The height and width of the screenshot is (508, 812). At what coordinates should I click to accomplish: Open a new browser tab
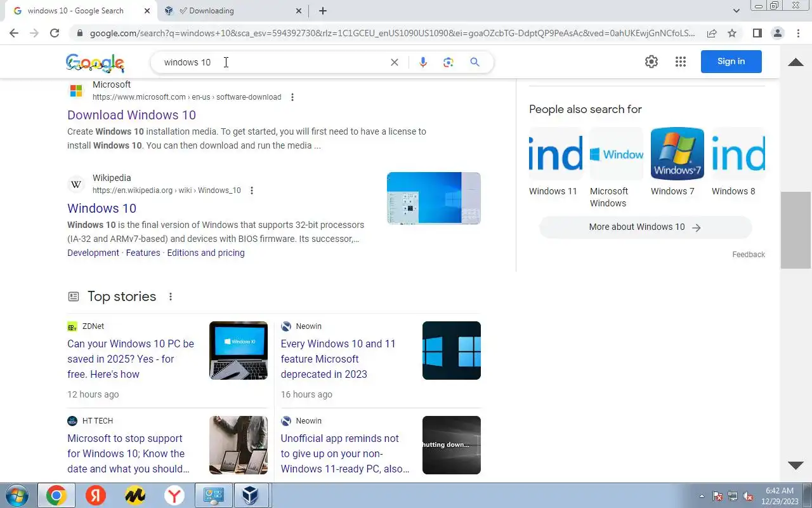323,11
